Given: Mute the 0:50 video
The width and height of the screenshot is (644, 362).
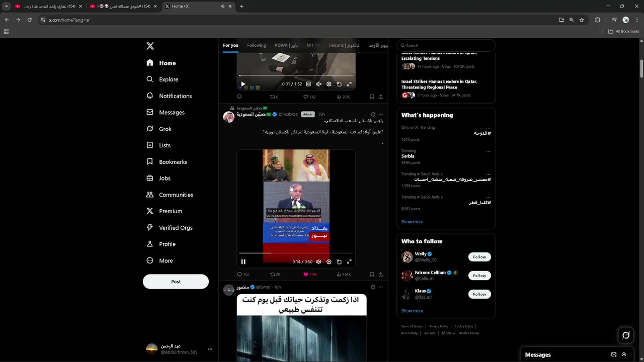Looking at the screenshot, I should [318, 261].
